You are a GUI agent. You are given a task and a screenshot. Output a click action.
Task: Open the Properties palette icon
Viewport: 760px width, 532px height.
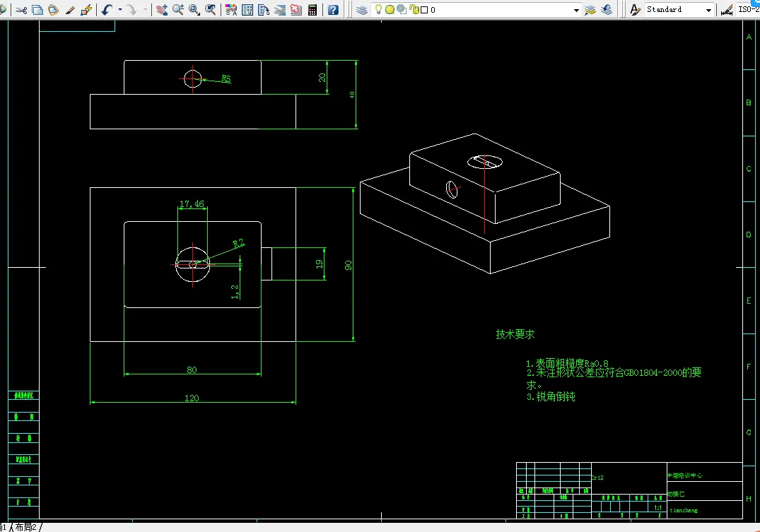point(231,10)
